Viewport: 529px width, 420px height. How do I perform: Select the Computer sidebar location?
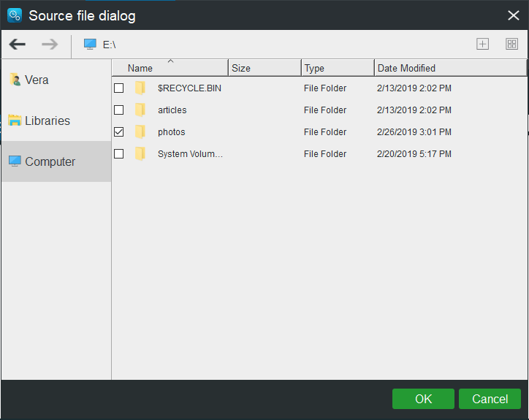tap(56, 161)
